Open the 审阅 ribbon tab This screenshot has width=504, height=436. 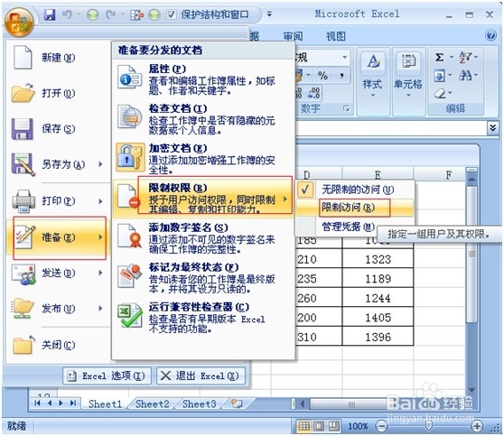pyautogui.click(x=293, y=36)
